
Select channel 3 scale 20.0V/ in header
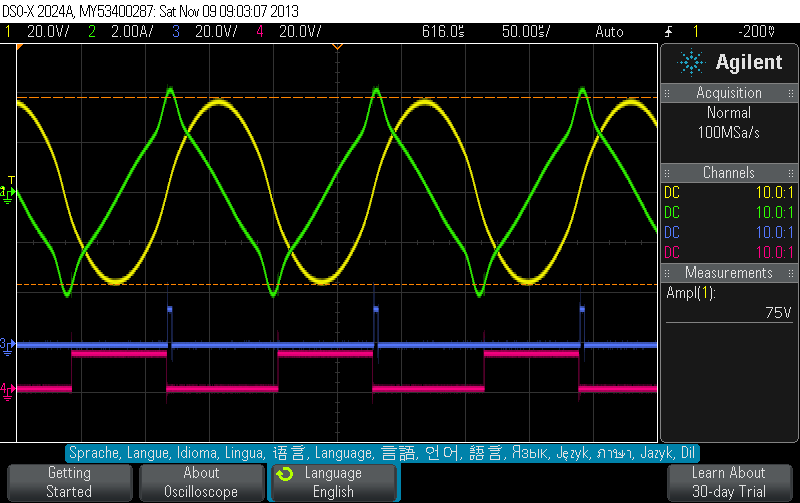(216, 32)
